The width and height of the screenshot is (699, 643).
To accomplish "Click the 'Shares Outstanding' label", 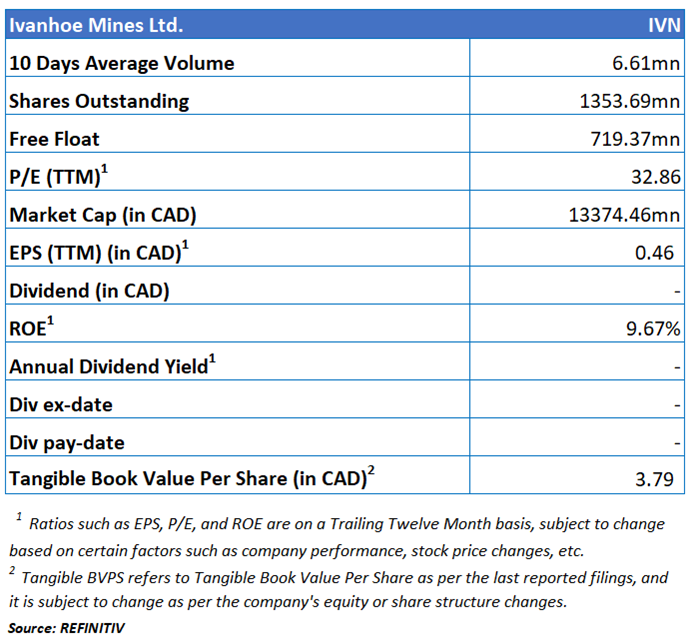I will tap(99, 101).
